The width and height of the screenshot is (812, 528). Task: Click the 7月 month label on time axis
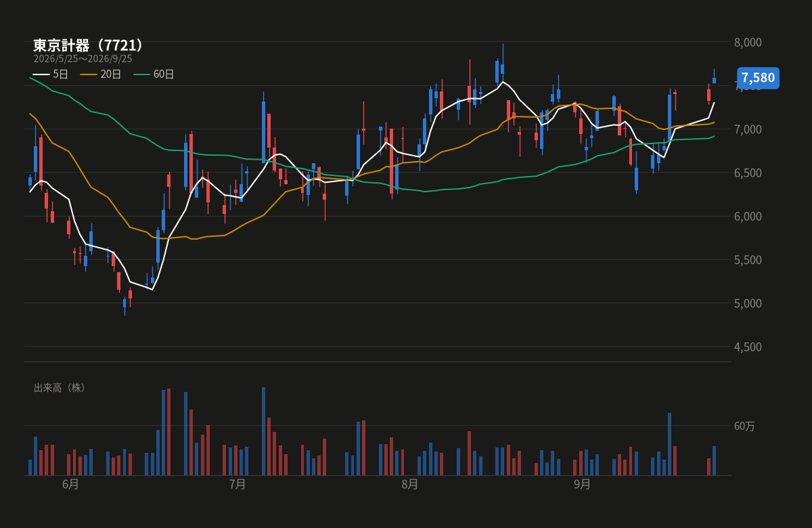pyautogui.click(x=238, y=484)
